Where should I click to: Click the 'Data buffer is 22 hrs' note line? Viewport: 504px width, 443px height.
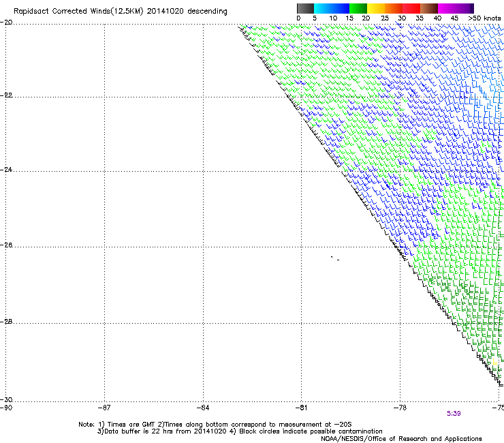[x=240, y=431]
